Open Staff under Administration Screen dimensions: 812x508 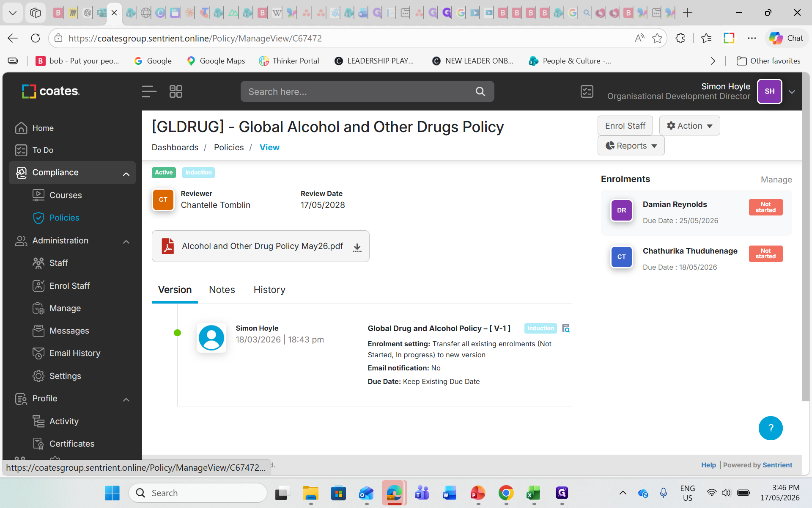click(x=58, y=263)
